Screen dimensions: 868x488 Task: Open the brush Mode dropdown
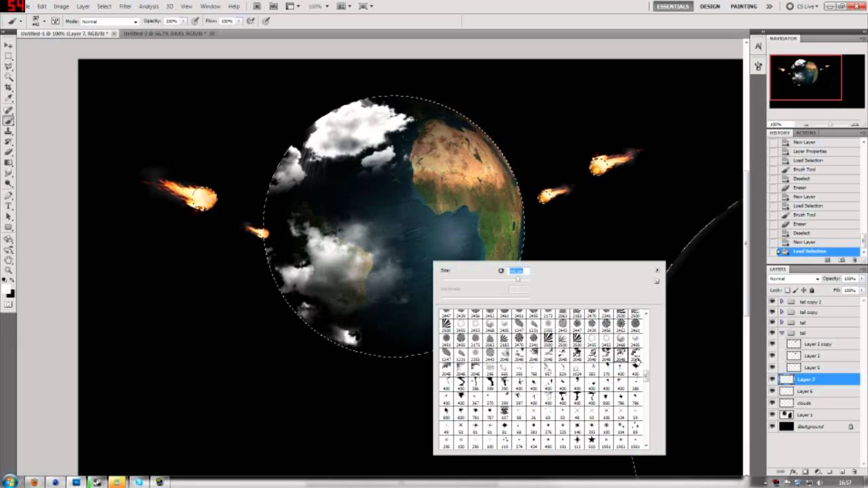(x=109, y=21)
